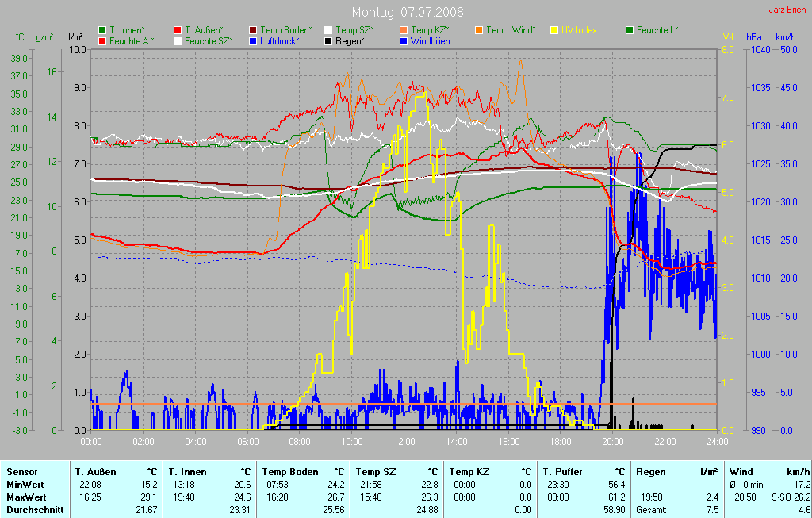Screen dimensions: 812x518
Task: Click the green T. Innen* legend swatch
Action: click(102, 31)
